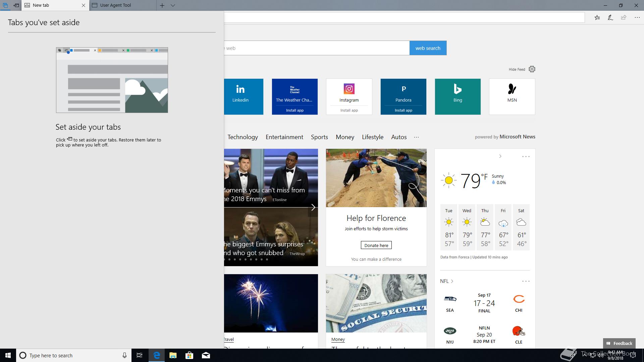Viewport: 644px width, 362px height.
Task: Add notes with the pen icon
Action: (610, 17)
